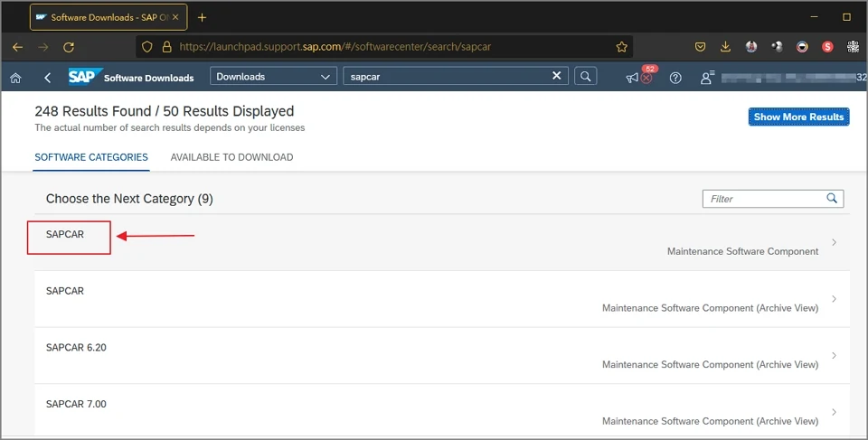Viewport: 868px width, 440px height.
Task: Open the help question mark icon
Action: [x=675, y=78]
